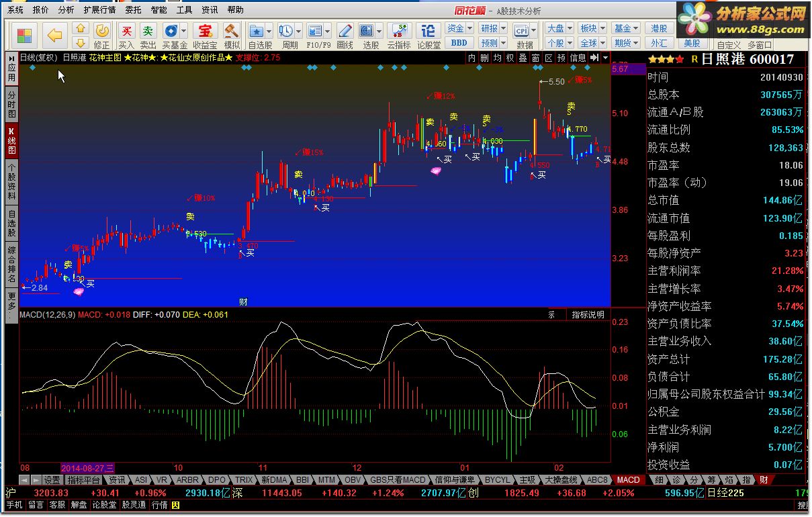Image resolution: width=812 pixels, height=517 pixels.
Task: Click the 美股 button
Action: pyautogui.click(x=692, y=43)
